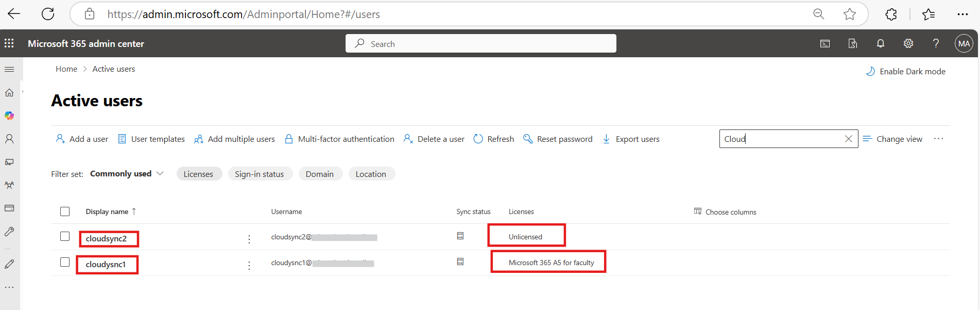Open User templates
Viewport: 980px width, 310px height.
pos(151,139)
